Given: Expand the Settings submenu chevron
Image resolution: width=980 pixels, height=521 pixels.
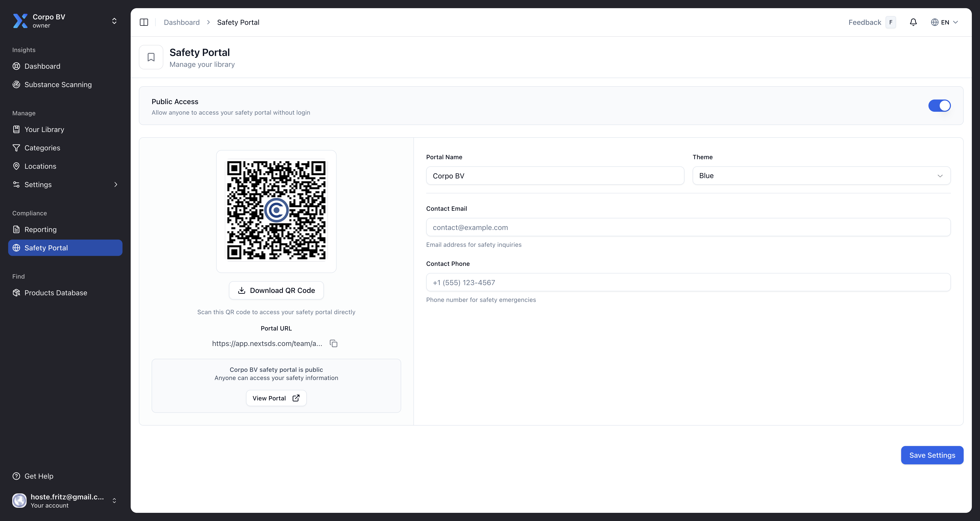Looking at the screenshot, I should (116, 184).
